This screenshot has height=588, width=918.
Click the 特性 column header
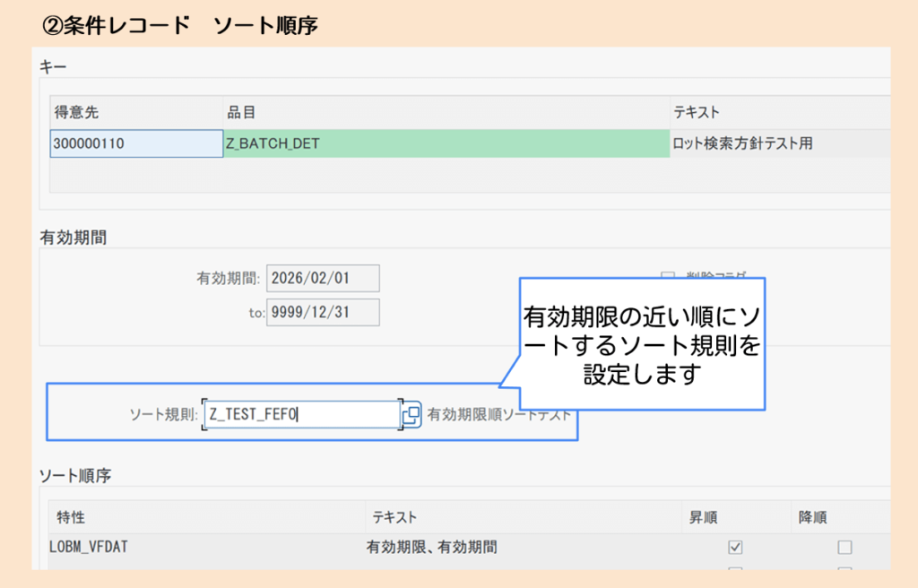click(63, 517)
